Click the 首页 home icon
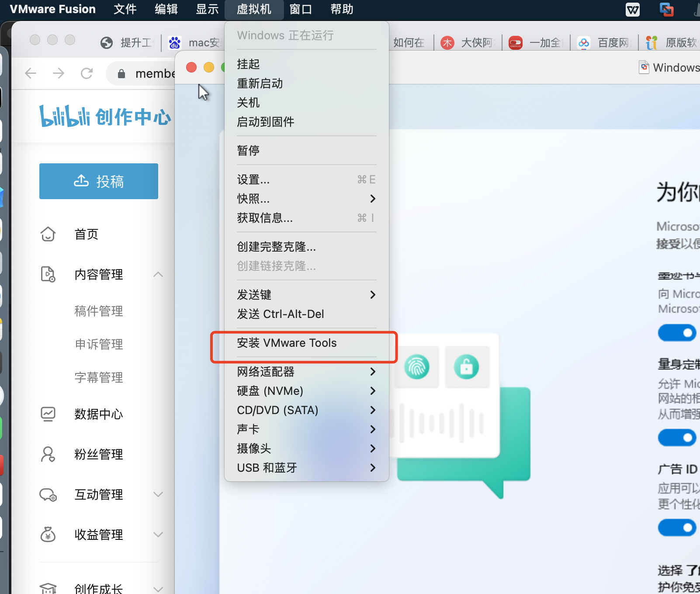This screenshot has height=594, width=700. pyautogui.click(x=48, y=234)
